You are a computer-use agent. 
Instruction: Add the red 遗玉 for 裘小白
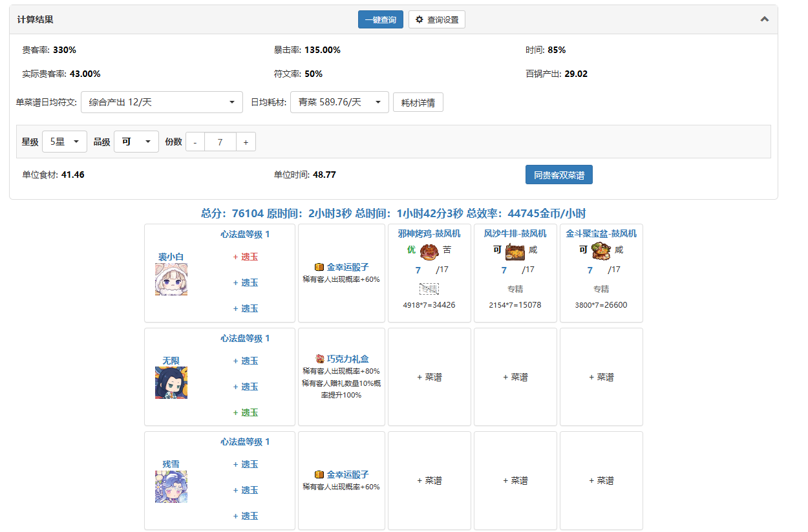[246, 257]
